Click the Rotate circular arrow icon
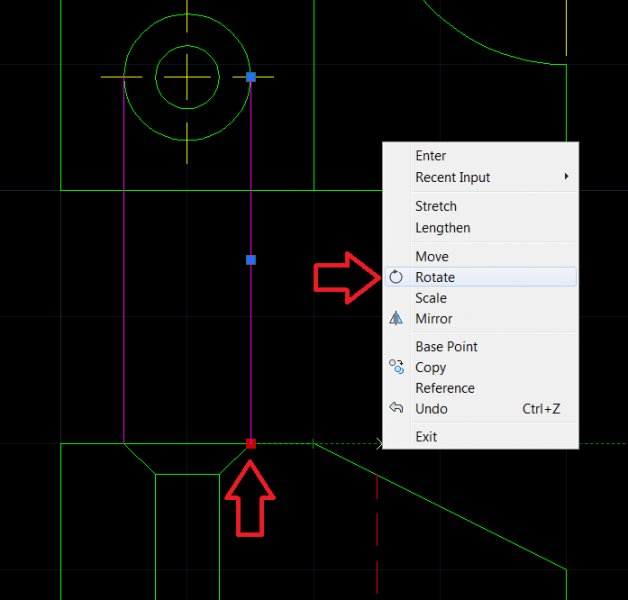This screenshot has height=600, width=628. click(396, 277)
